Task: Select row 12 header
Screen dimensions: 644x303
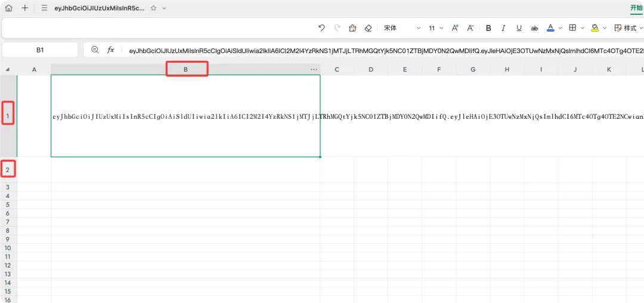Action: (x=8, y=265)
